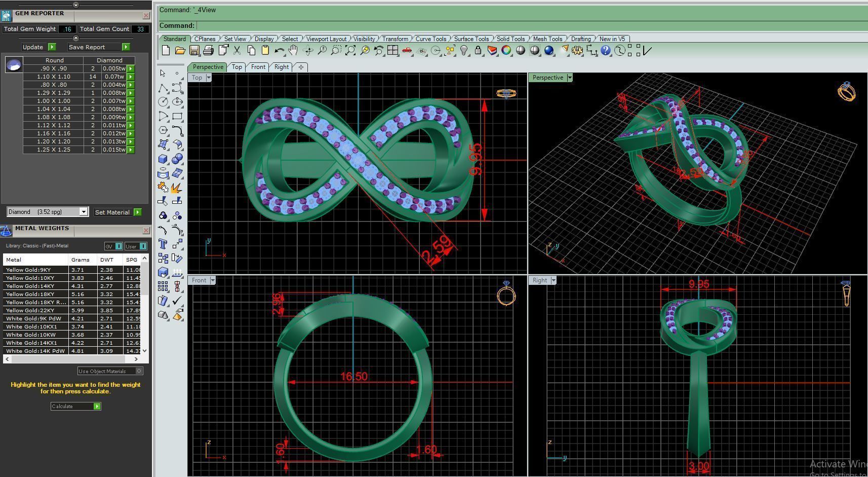Click the Save Report button

(99, 47)
